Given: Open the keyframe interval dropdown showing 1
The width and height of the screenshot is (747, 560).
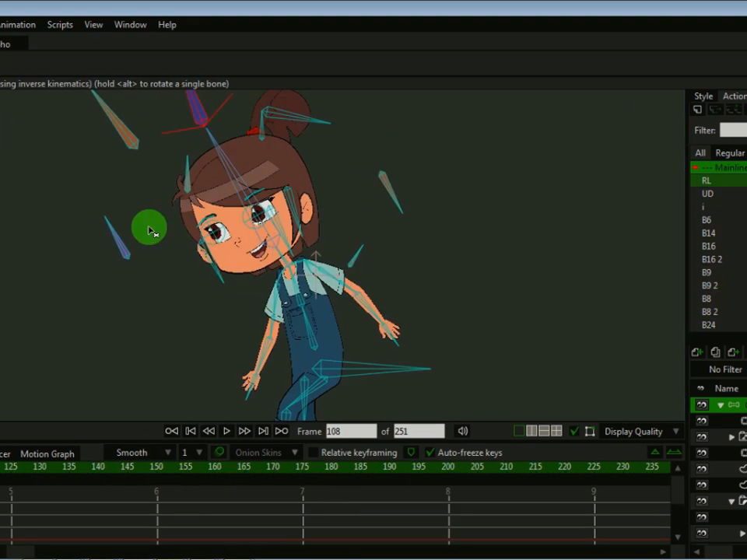Looking at the screenshot, I should (191, 453).
